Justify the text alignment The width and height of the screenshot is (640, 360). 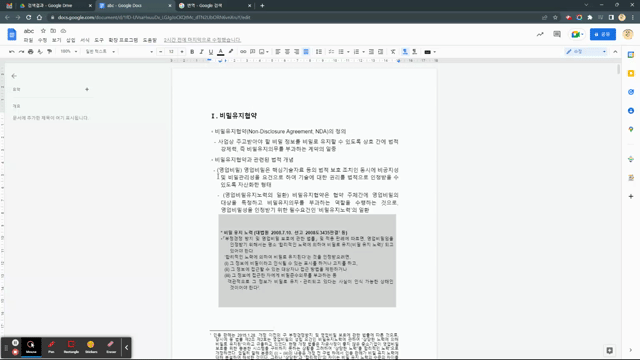click(x=306, y=52)
